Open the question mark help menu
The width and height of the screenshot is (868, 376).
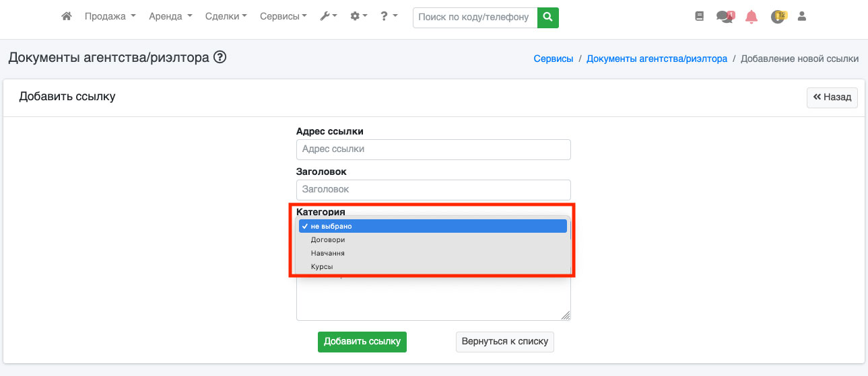click(389, 16)
